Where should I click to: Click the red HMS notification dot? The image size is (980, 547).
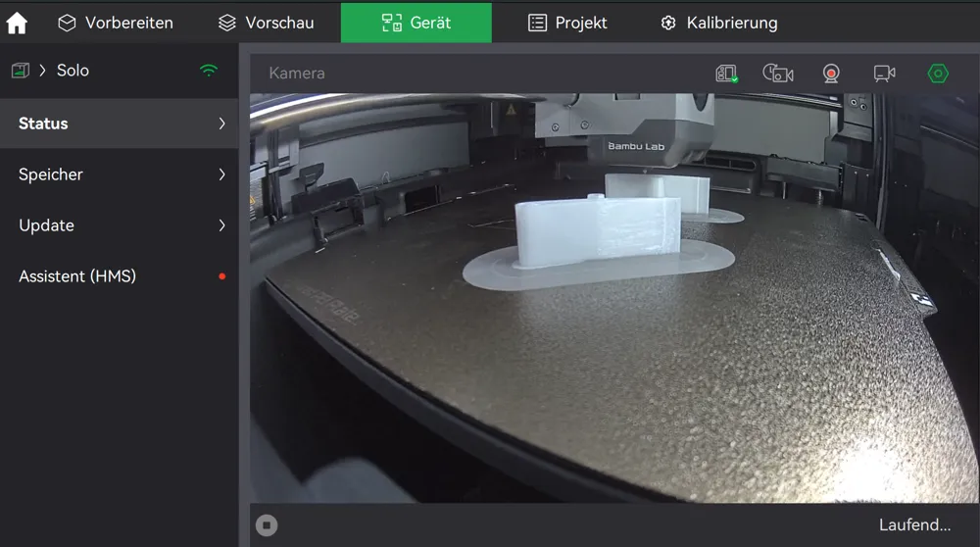(x=221, y=276)
